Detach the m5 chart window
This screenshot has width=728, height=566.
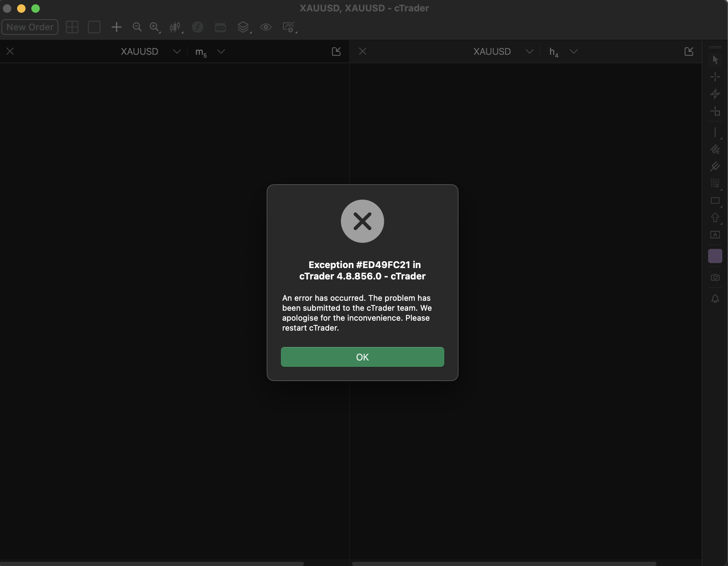(336, 52)
